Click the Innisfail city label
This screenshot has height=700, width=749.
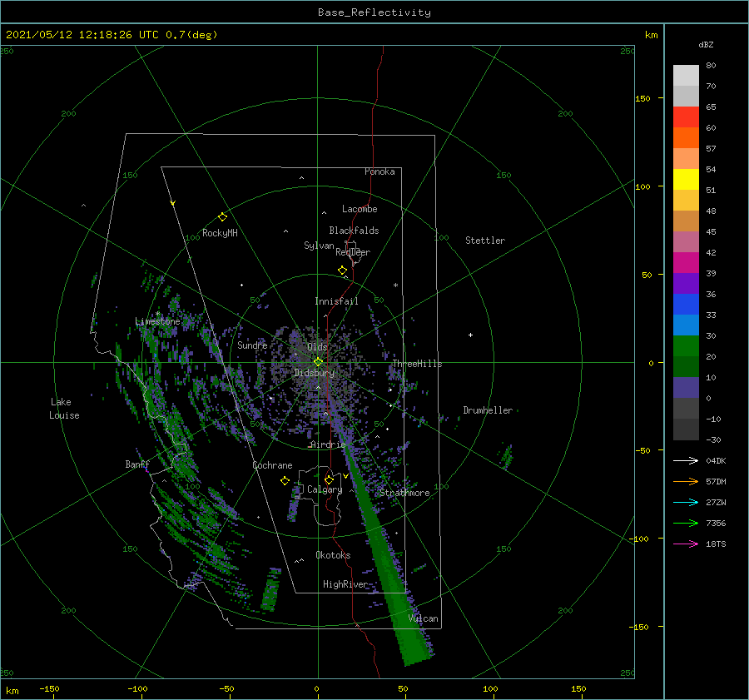[x=336, y=301]
